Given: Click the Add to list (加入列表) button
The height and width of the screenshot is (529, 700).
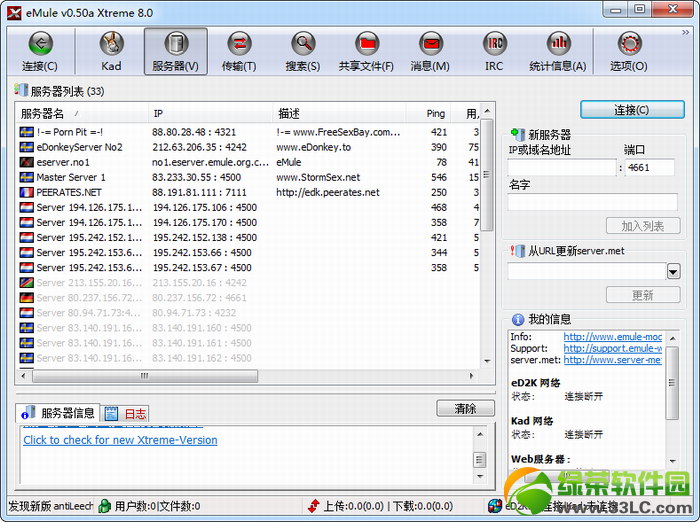Looking at the screenshot, I should pos(643,226).
